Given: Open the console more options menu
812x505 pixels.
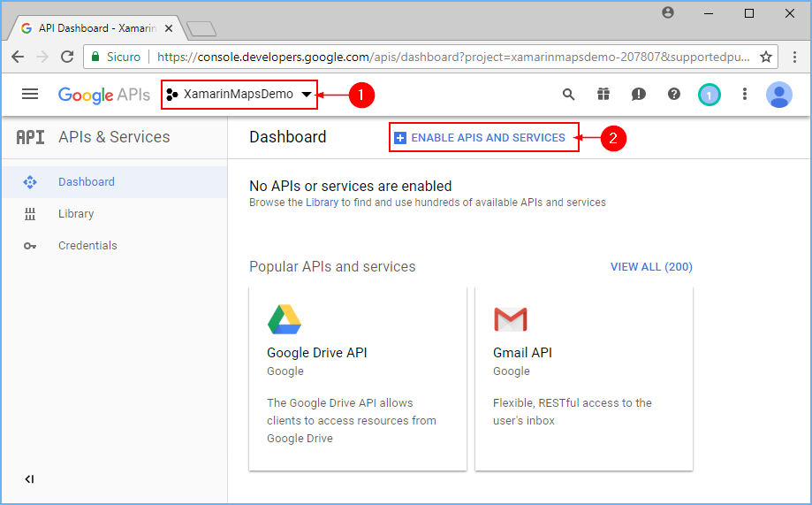Looking at the screenshot, I should point(745,94).
